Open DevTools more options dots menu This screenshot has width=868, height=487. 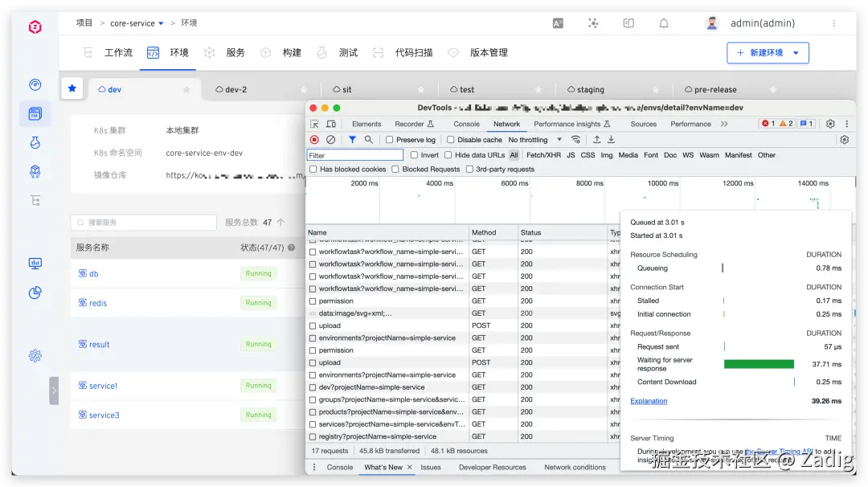point(846,124)
